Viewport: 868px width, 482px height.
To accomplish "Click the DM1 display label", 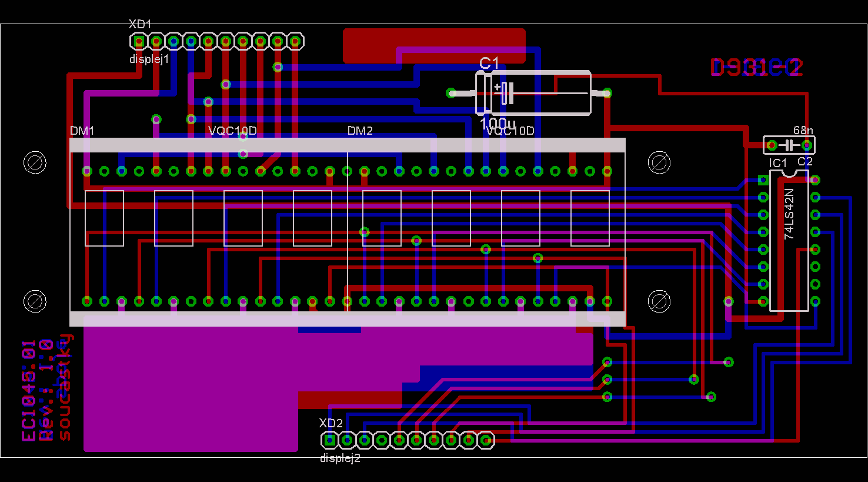I will tap(82, 131).
